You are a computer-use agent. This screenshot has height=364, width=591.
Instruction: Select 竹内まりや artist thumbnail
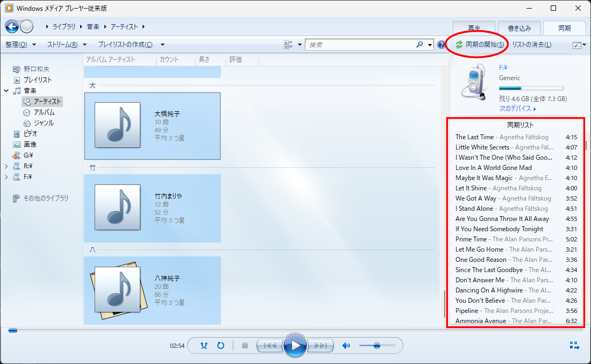coord(118,207)
